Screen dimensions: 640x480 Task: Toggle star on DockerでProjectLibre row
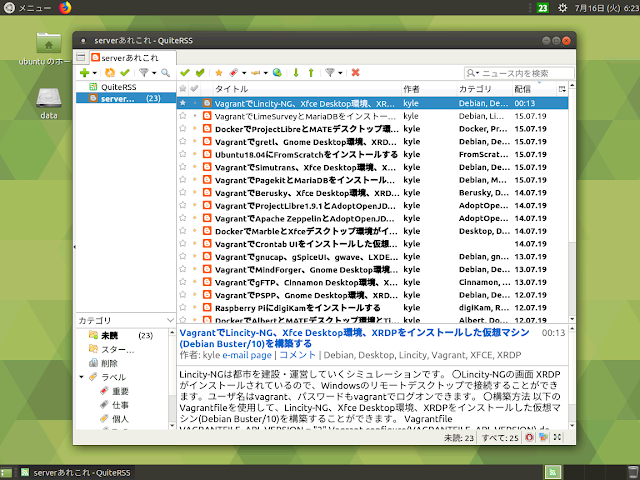[183, 129]
